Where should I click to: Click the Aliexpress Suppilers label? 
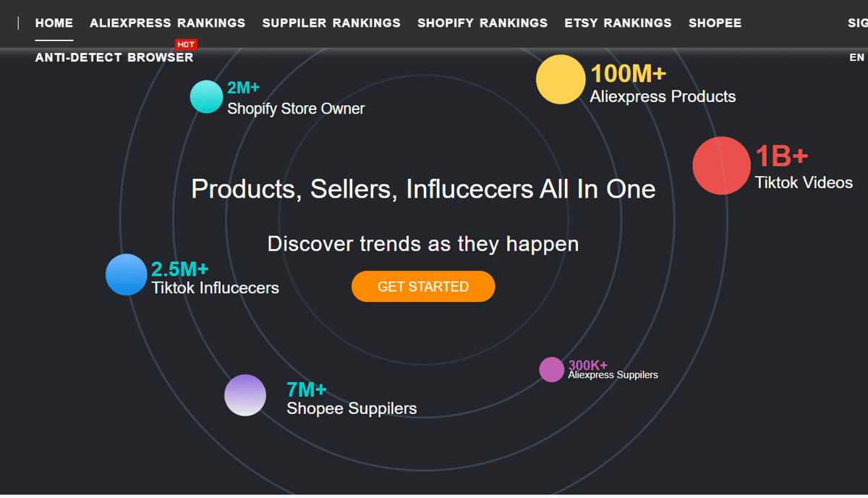tap(613, 375)
